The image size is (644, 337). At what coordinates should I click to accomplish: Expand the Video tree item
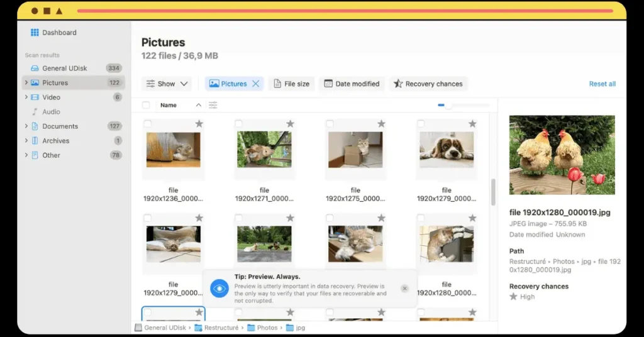click(x=26, y=97)
